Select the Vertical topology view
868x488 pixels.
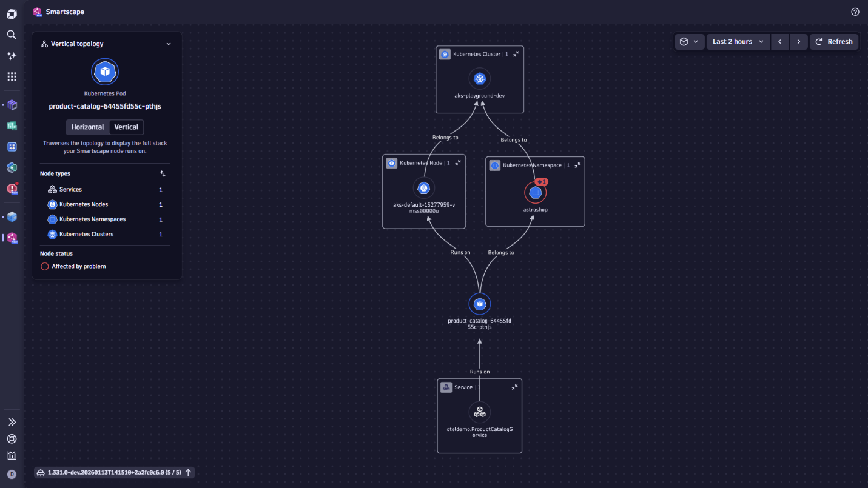[x=126, y=127]
